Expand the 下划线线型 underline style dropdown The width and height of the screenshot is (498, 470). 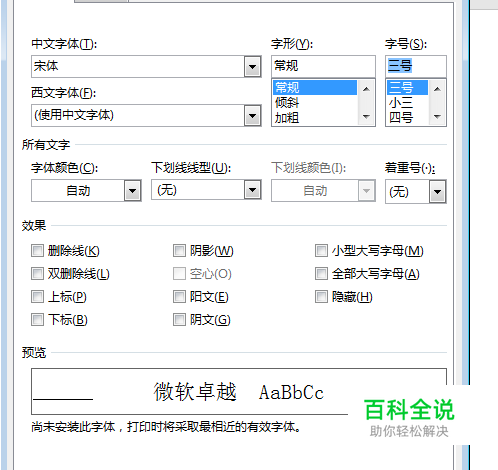pos(252,190)
